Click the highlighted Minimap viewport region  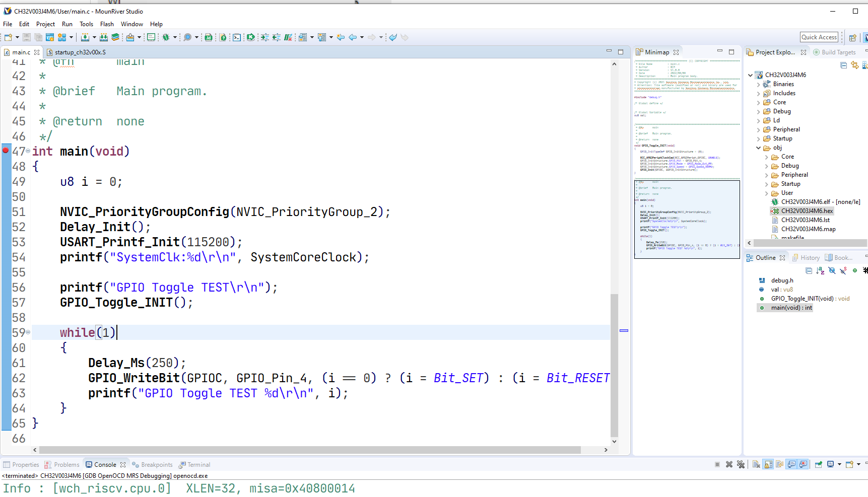(x=687, y=220)
